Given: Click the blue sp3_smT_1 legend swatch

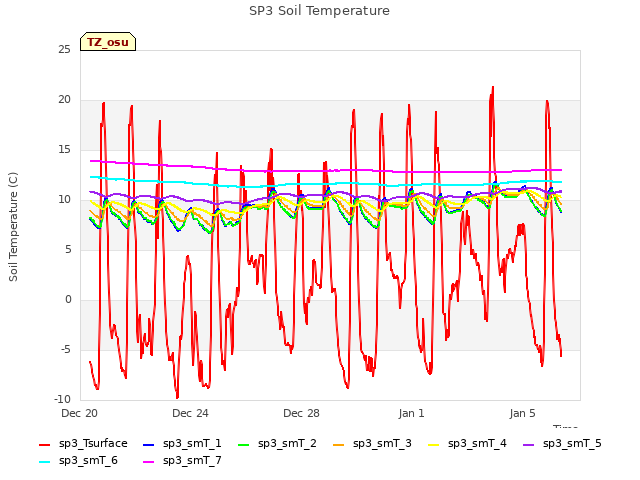Looking at the screenshot, I should tap(149, 444).
